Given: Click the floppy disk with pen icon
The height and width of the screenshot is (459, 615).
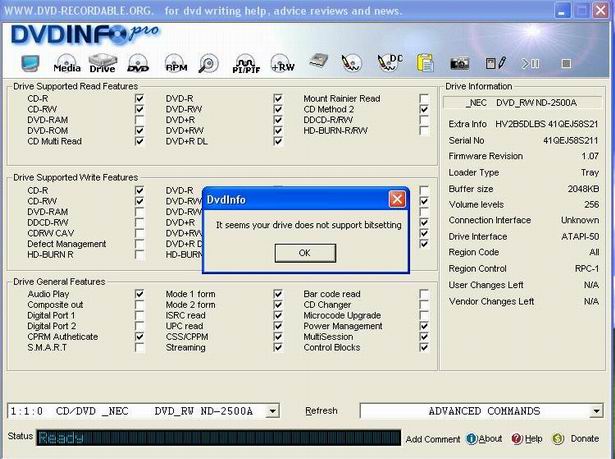Looking at the screenshot, I should [495, 63].
